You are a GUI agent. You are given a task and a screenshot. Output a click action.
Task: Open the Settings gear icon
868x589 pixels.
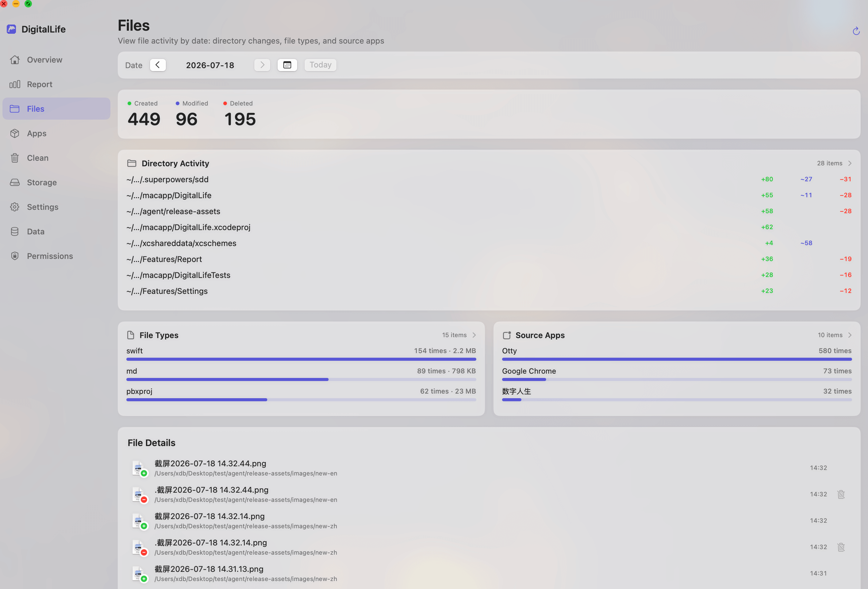pyautogui.click(x=14, y=207)
